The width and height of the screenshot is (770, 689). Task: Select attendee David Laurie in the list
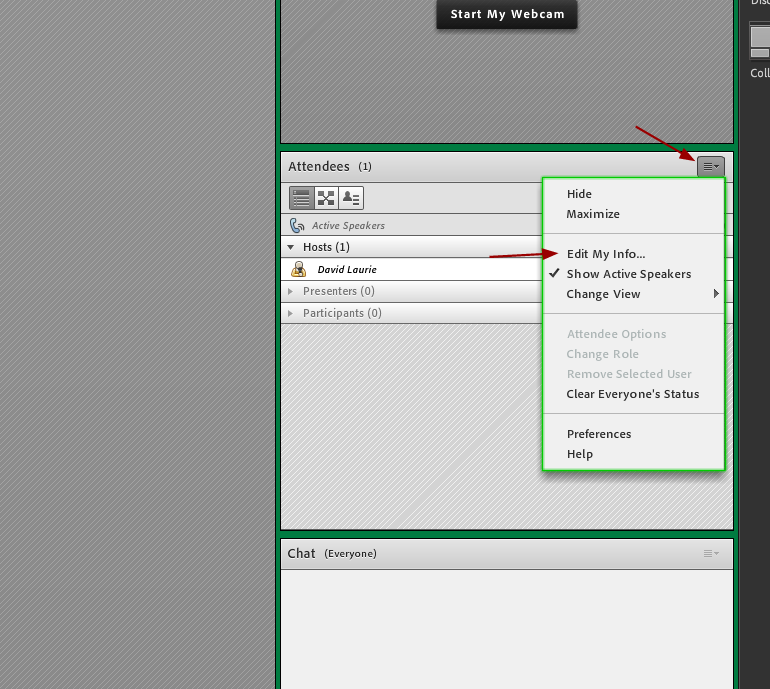pos(347,270)
